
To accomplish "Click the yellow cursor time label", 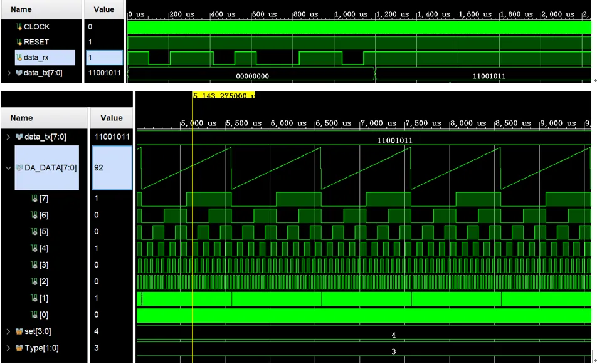I will coord(223,96).
